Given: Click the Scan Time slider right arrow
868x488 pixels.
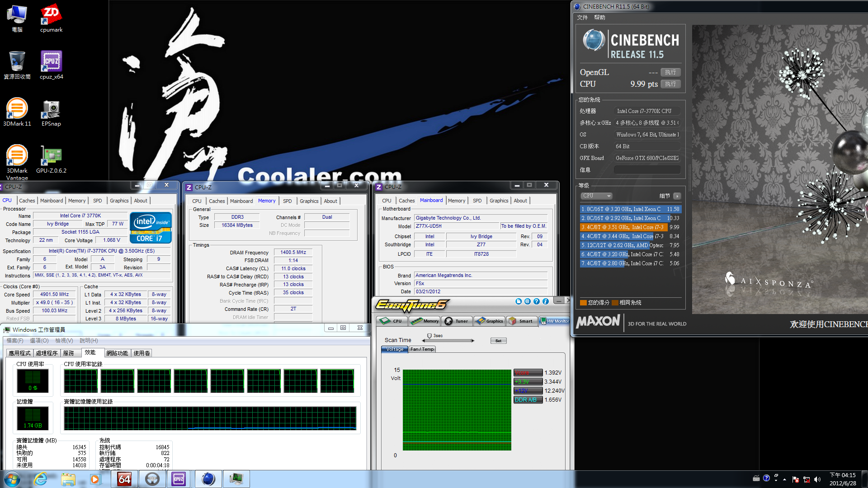Looking at the screenshot, I should [473, 341].
